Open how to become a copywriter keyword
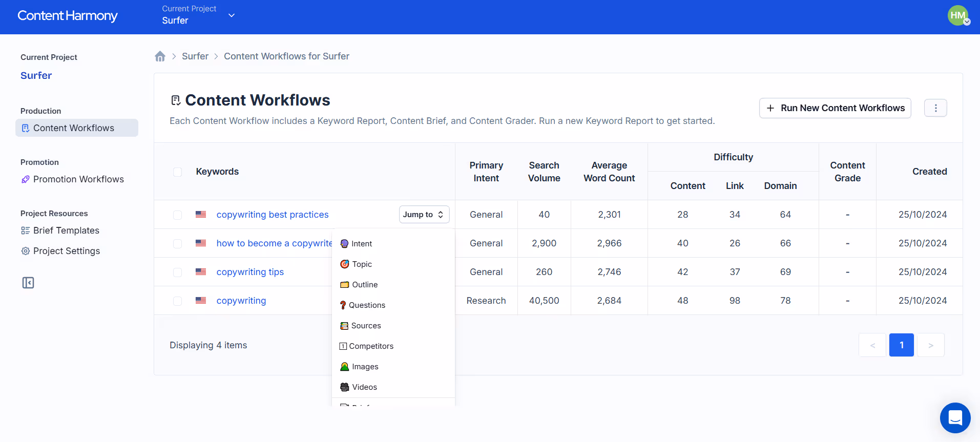Screen dimensions: 980x442 tap(274, 243)
